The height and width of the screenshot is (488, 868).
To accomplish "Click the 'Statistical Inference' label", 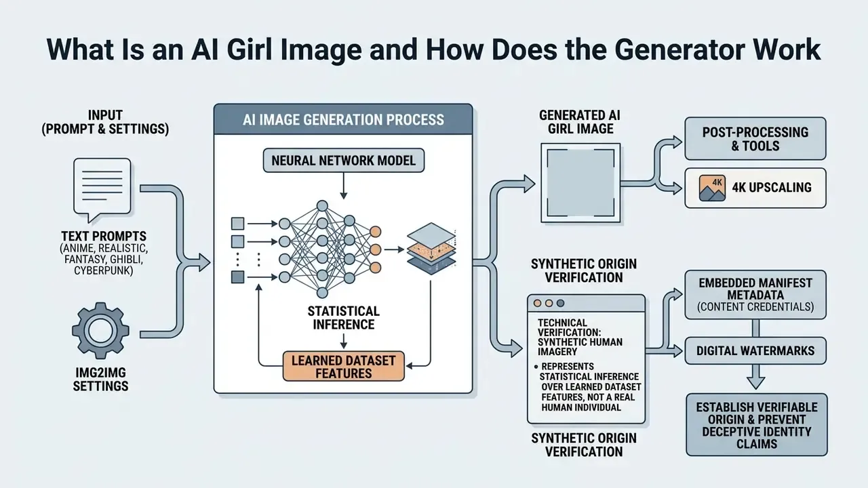I will (x=343, y=318).
